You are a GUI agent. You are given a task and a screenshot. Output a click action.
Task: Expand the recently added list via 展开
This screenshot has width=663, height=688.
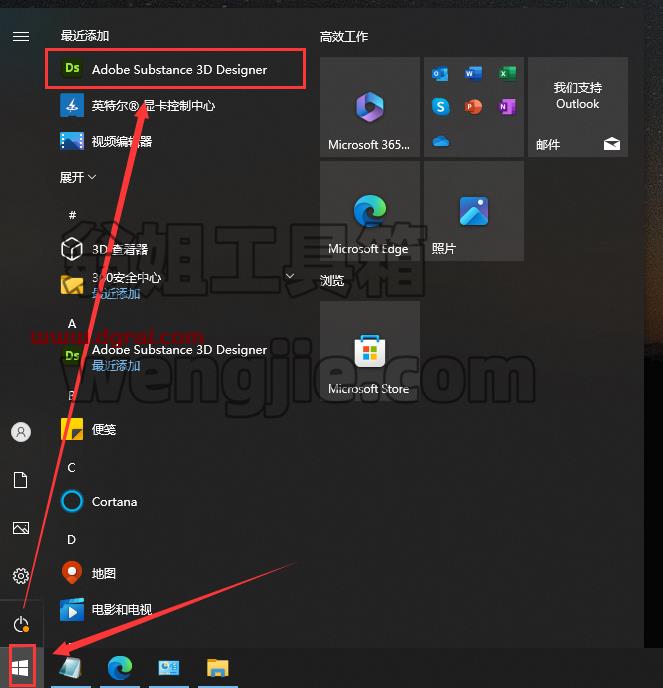78,177
